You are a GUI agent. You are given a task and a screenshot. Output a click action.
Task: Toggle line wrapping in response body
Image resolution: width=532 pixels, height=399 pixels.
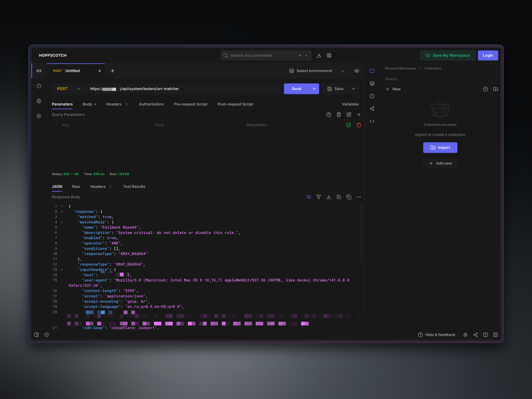pos(308,197)
